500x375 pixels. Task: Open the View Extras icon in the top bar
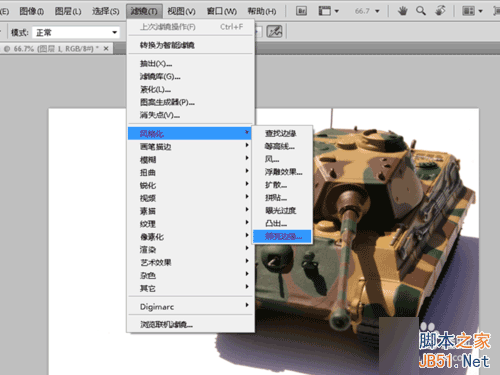point(328,11)
